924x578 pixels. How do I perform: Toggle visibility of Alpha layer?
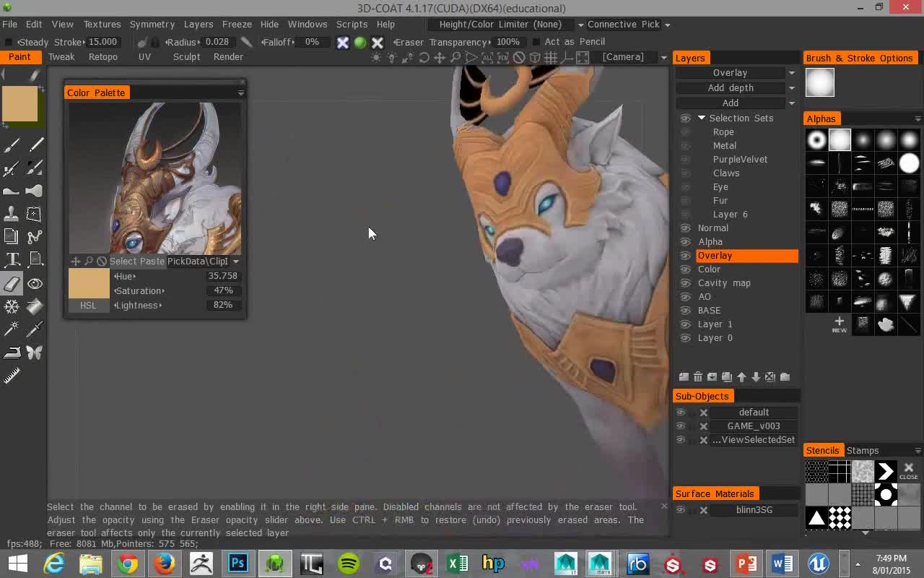685,242
